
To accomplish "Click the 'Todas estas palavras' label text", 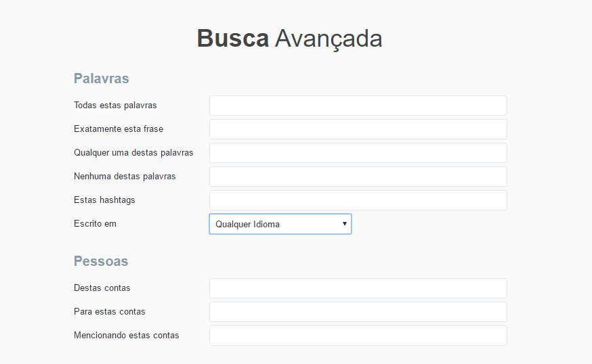I will coord(115,106).
